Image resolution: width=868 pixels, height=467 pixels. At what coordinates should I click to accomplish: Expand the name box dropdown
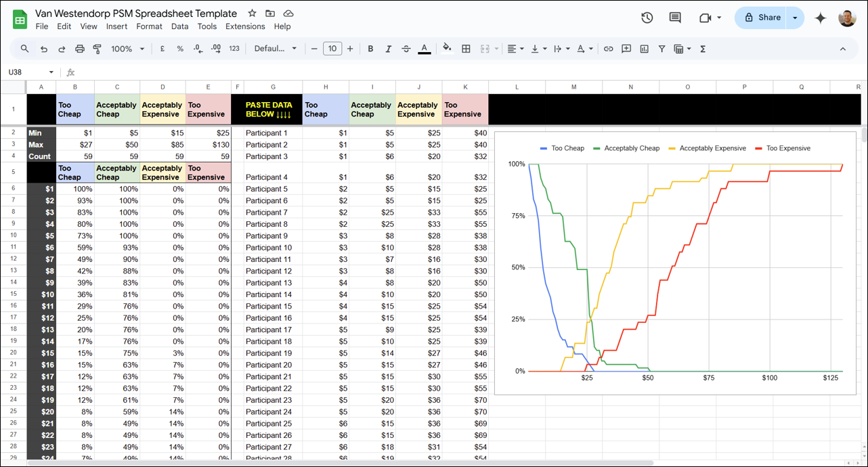pyautogui.click(x=52, y=71)
